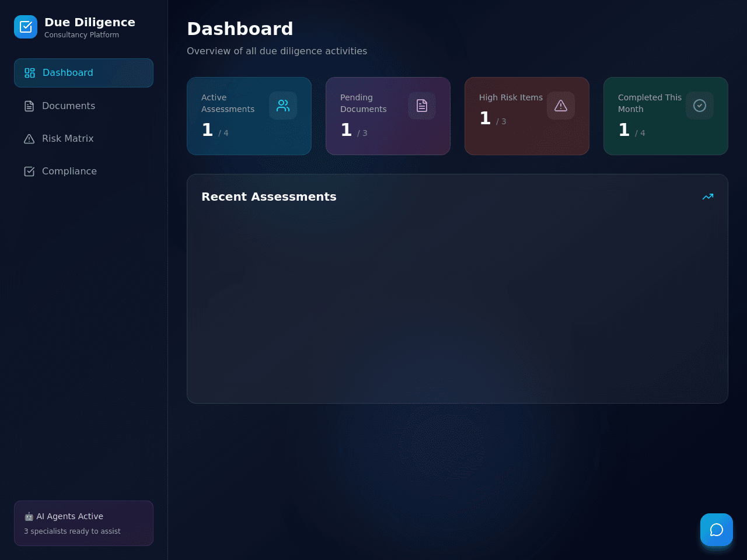Click 'Overview of all due diligence activities' text
This screenshot has width=747, height=560.
click(277, 51)
